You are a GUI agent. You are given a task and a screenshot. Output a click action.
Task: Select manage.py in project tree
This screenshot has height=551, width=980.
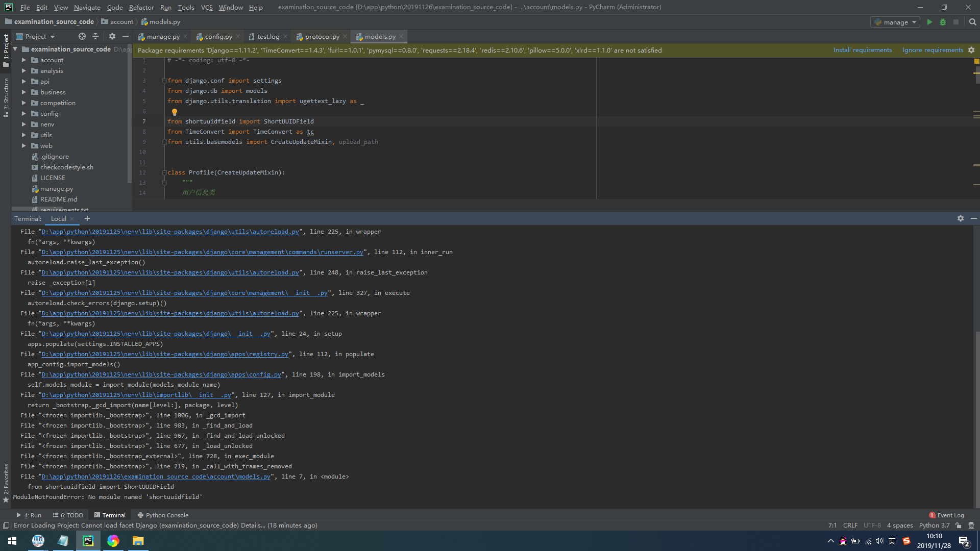pos(56,189)
